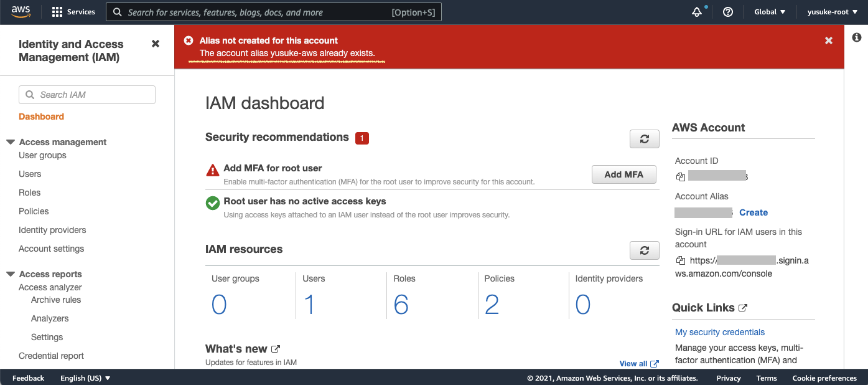Open Privacy footer link

pyautogui.click(x=729, y=378)
